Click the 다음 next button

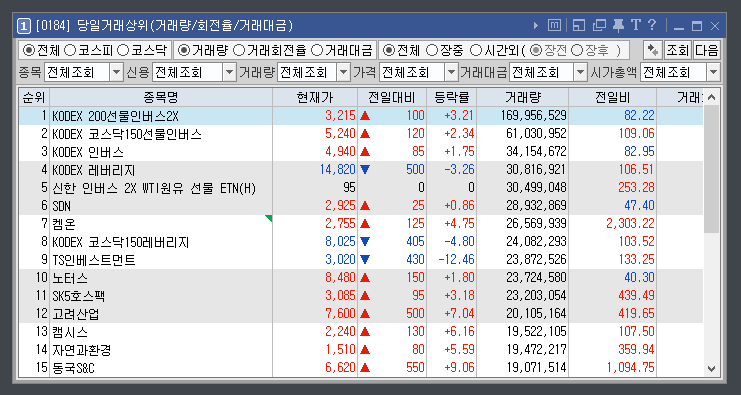click(707, 50)
